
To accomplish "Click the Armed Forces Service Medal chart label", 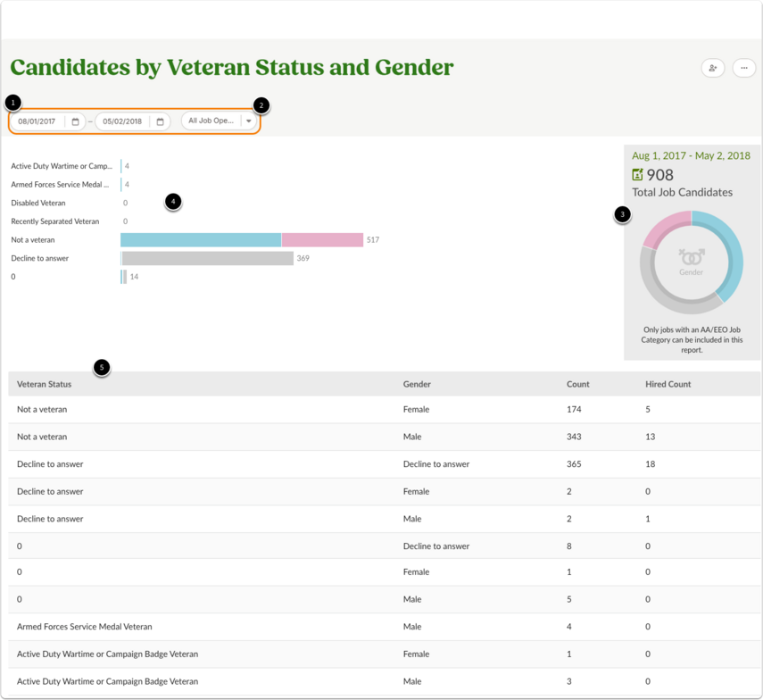I will coord(60,185).
